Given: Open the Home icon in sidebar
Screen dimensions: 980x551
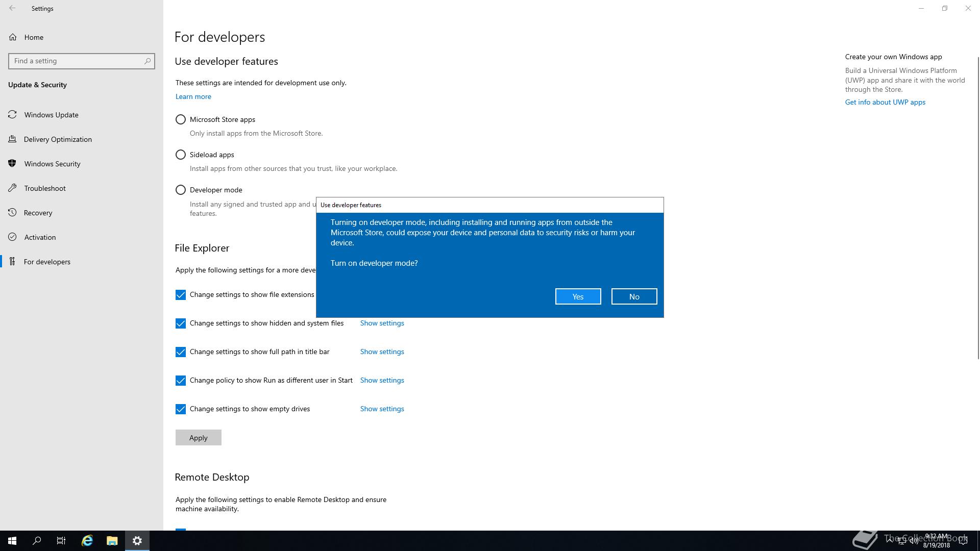Looking at the screenshot, I should 13,37.
